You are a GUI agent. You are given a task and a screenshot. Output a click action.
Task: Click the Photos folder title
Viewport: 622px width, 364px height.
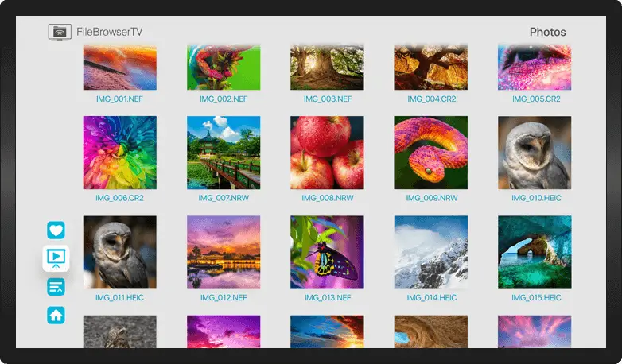pos(547,32)
